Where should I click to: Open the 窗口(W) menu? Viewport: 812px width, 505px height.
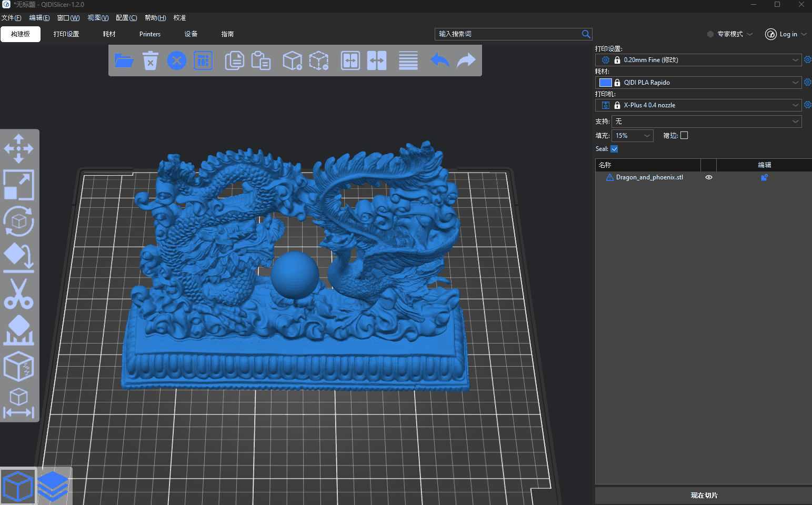tap(68, 18)
